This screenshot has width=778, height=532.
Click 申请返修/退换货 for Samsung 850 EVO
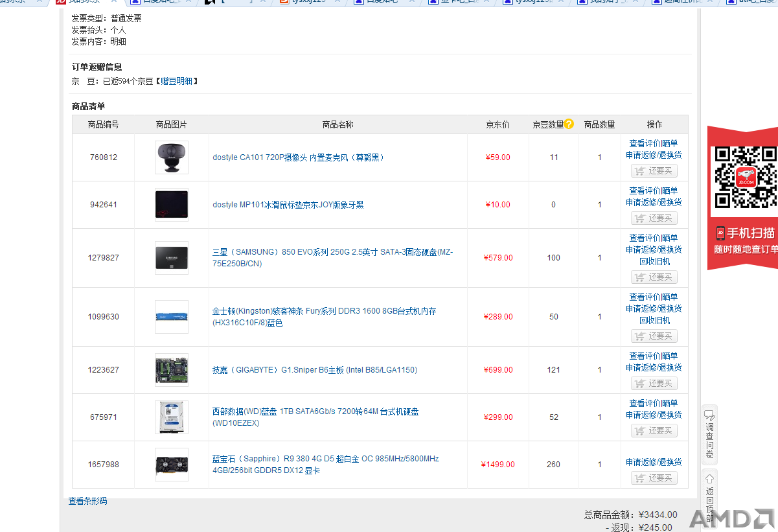pyautogui.click(x=654, y=250)
